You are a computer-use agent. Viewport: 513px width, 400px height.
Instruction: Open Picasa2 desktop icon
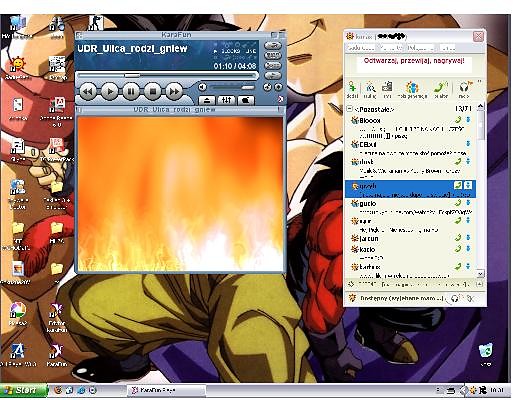17,314
